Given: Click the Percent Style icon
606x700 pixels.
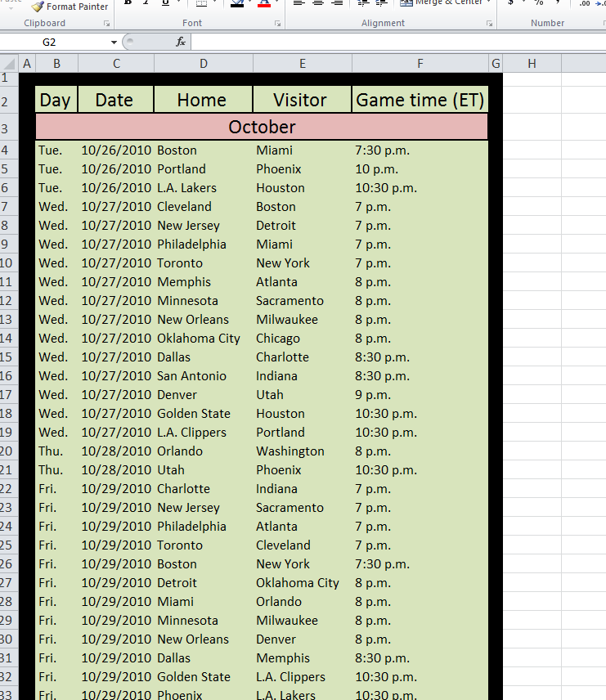Looking at the screenshot, I should click(x=539, y=2).
